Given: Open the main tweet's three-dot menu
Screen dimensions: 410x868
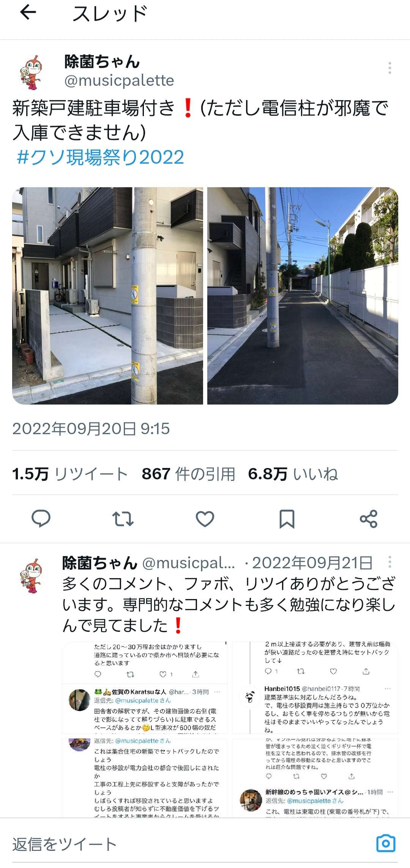Looking at the screenshot, I should pos(390,68).
